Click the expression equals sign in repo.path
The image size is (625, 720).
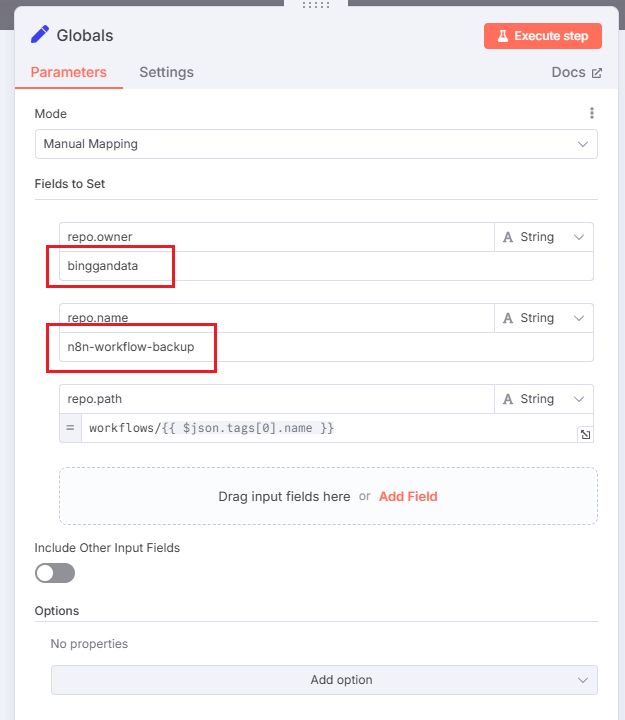[70, 428]
